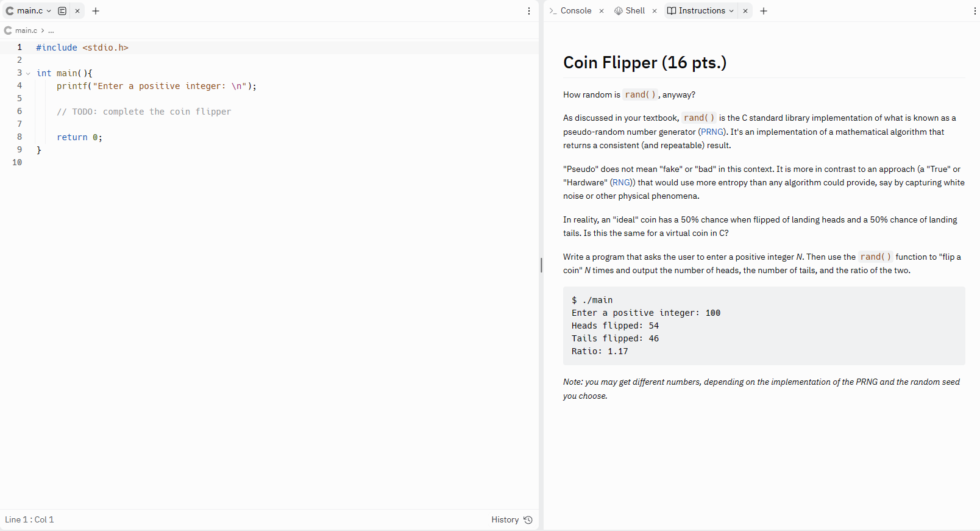Add a new tab in editor pane

[x=96, y=11]
